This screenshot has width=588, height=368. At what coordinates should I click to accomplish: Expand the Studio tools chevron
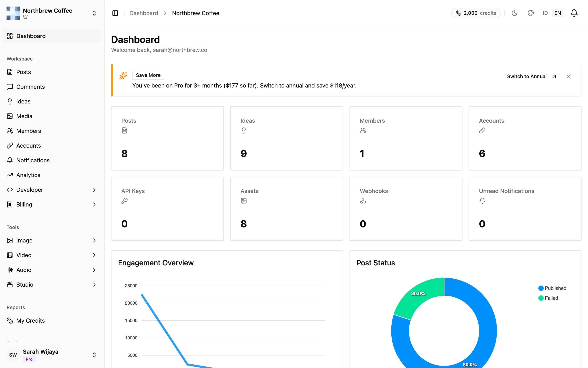[x=94, y=285]
